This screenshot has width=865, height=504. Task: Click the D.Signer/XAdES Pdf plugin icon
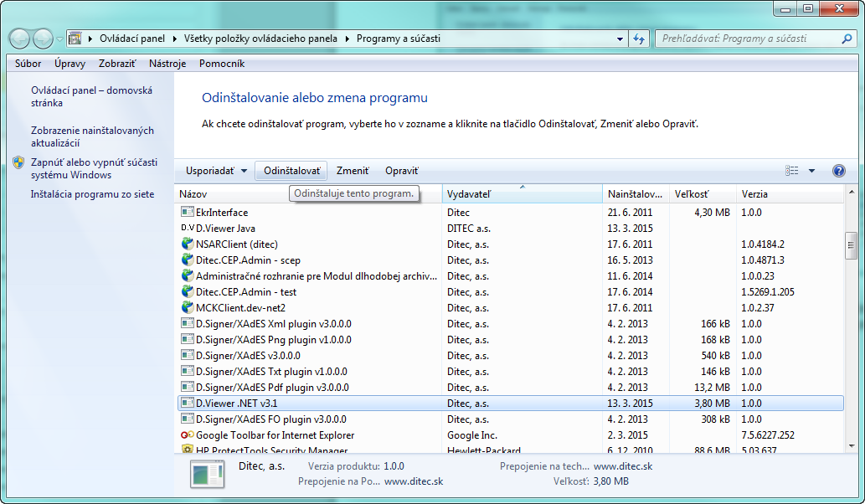click(x=188, y=387)
